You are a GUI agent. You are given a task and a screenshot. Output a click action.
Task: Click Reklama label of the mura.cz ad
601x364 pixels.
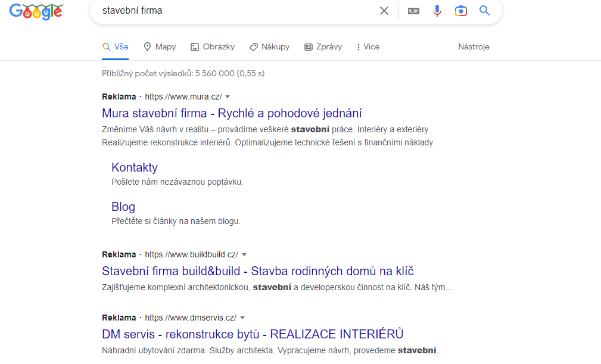point(119,97)
